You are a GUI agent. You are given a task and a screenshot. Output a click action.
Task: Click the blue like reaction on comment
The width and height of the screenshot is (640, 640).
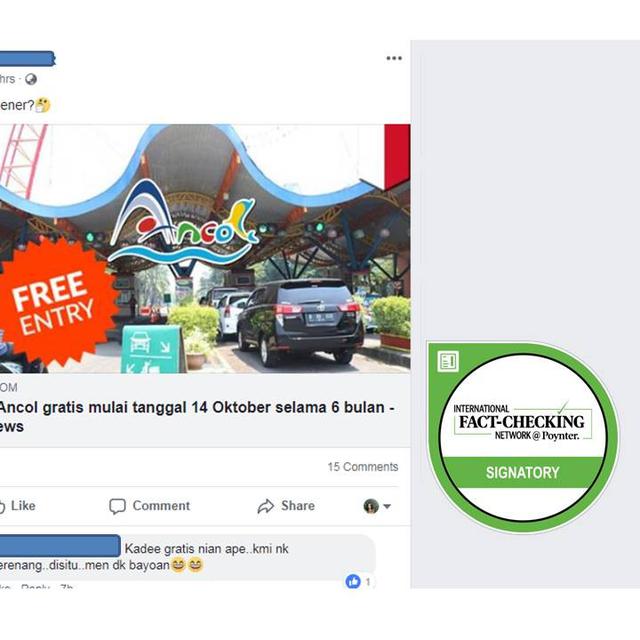(x=353, y=581)
